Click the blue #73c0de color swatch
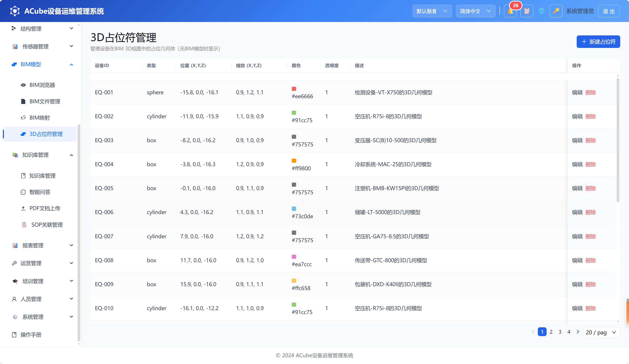This screenshot has height=364, width=629. (294, 209)
